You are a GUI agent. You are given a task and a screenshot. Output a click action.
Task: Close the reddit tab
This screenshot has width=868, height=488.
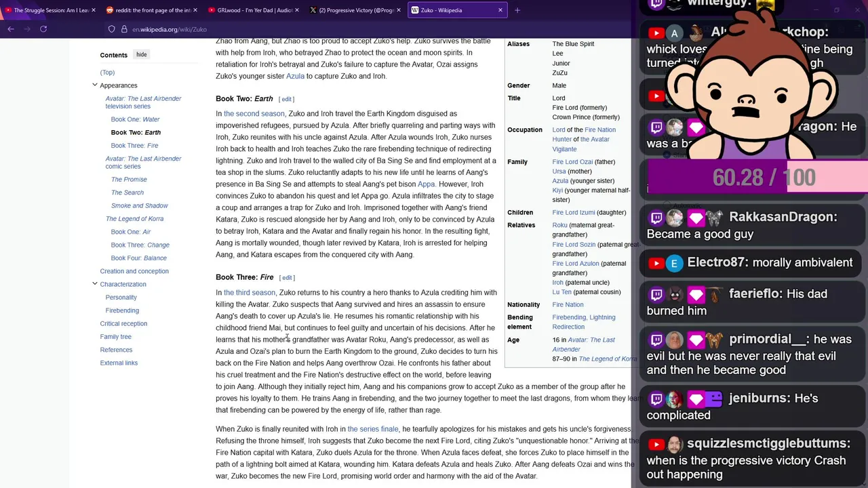195,10
